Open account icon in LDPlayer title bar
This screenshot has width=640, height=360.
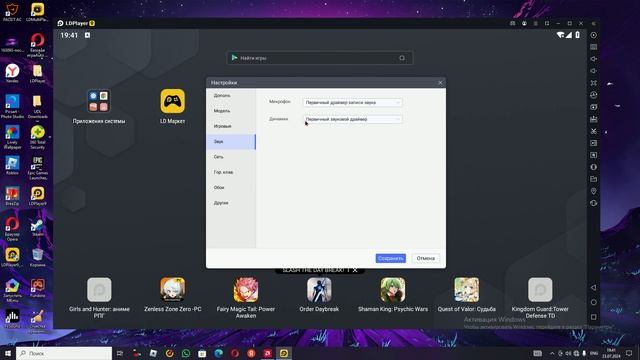(524, 23)
